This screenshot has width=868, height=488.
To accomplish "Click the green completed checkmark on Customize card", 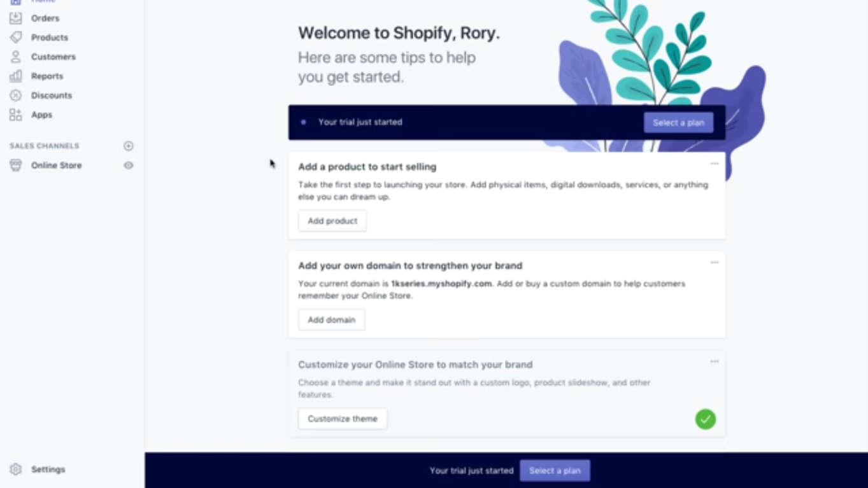I will click(x=705, y=419).
